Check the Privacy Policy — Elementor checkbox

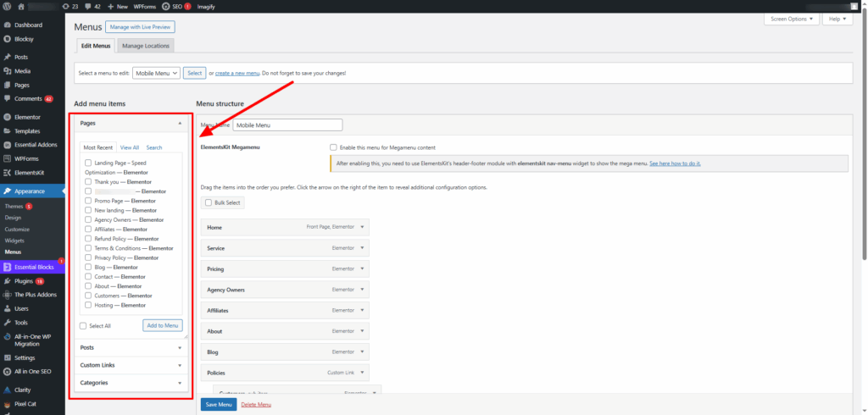click(88, 257)
